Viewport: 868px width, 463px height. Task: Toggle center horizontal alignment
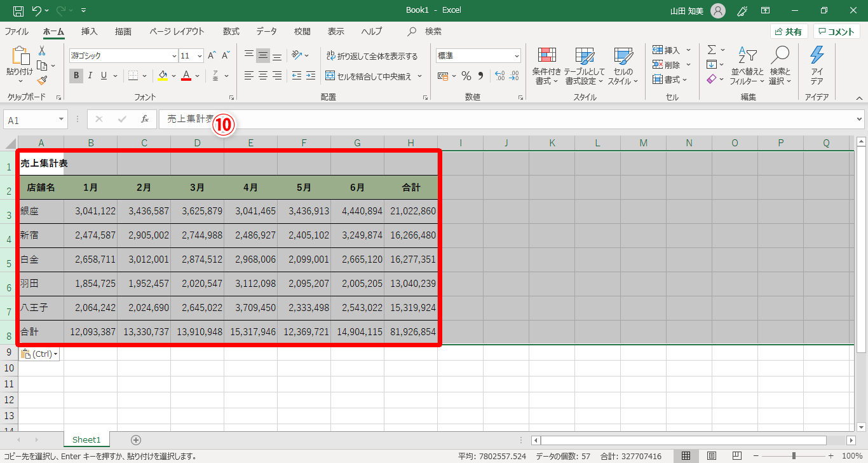click(x=263, y=76)
